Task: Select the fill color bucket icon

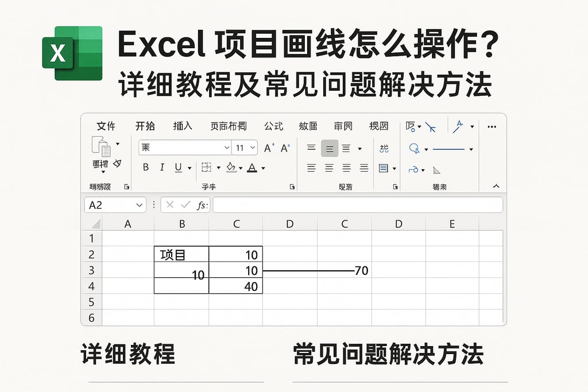Action: click(x=230, y=167)
